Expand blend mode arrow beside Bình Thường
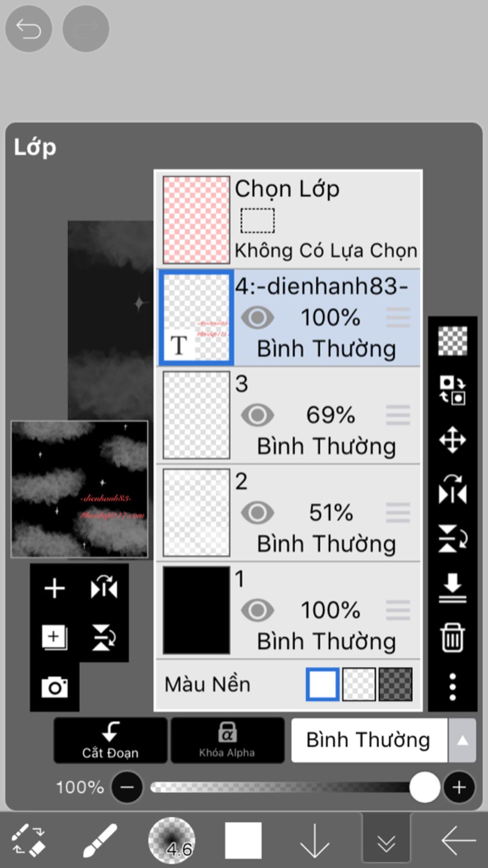 [462, 740]
